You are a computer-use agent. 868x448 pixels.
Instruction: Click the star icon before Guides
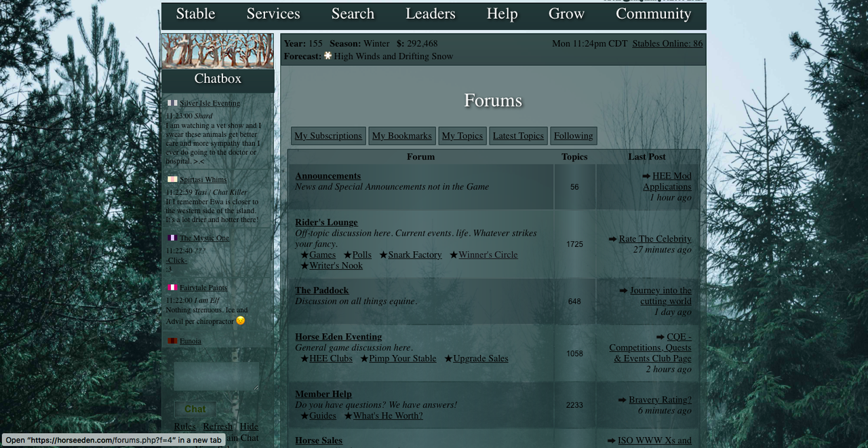click(x=304, y=415)
